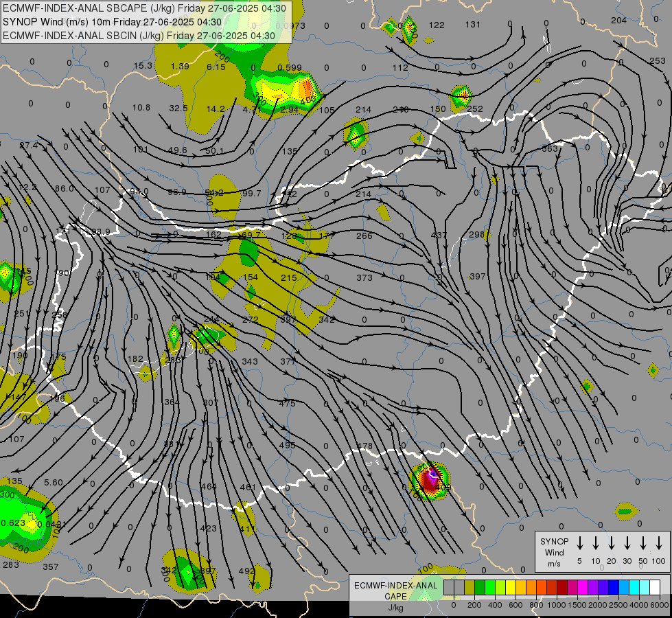Click the 298 value on the map
The height and width of the screenshot is (618, 672).
click(476, 235)
